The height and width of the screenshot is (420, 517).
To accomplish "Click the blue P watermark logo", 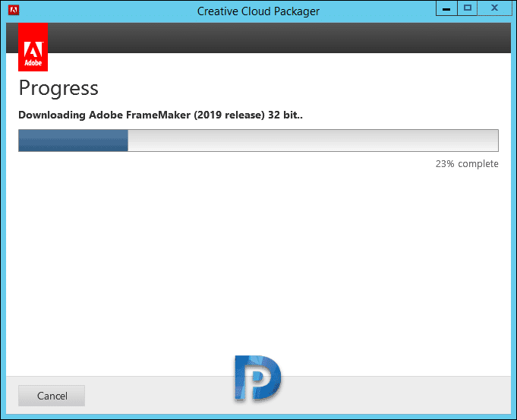I will (258, 378).
